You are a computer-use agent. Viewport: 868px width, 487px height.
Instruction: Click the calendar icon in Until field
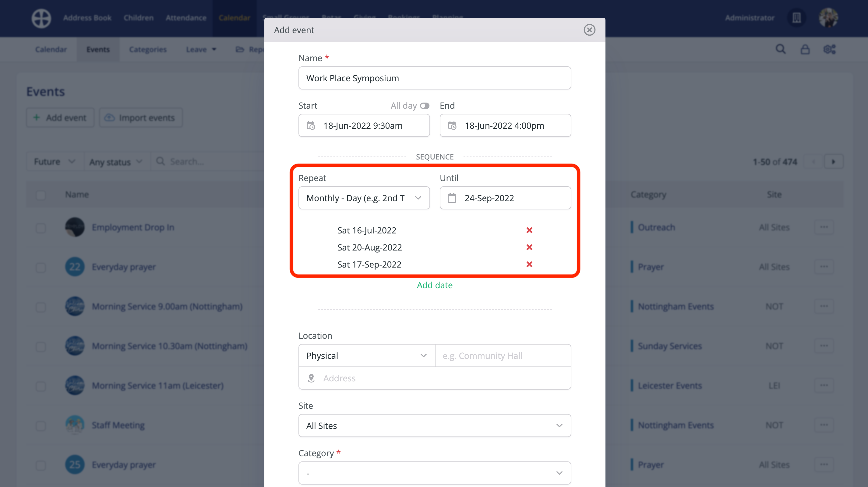[x=453, y=198]
